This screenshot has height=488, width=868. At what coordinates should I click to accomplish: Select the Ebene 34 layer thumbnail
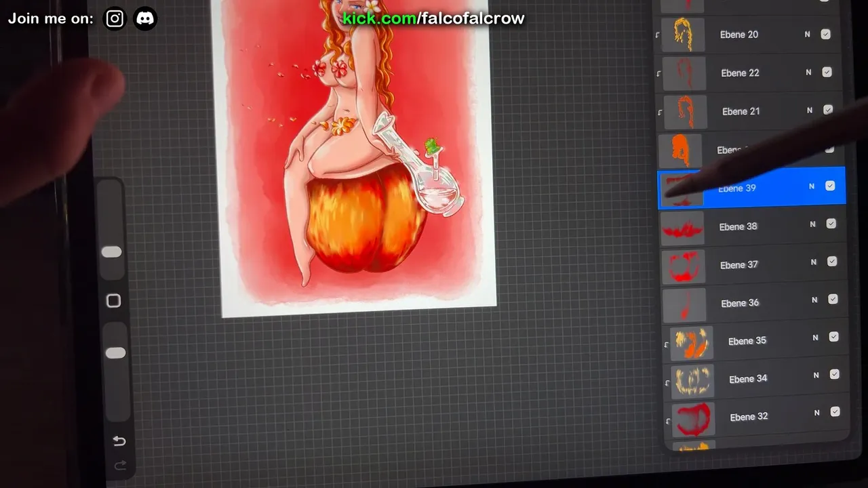pyautogui.click(x=692, y=380)
